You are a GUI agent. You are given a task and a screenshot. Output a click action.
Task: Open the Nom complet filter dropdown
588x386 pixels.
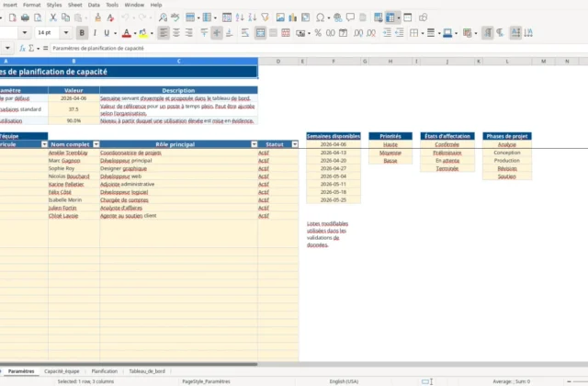click(x=96, y=144)
